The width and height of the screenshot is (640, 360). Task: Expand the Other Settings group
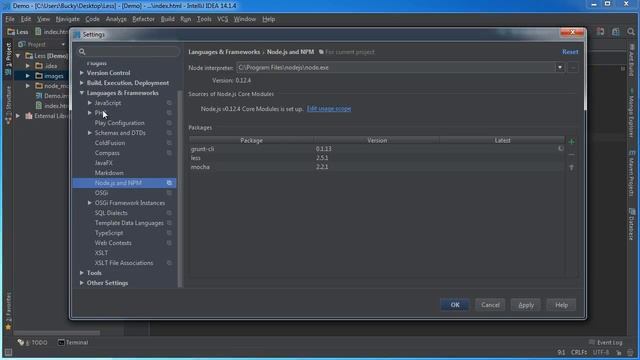click(x=82, y=283)
